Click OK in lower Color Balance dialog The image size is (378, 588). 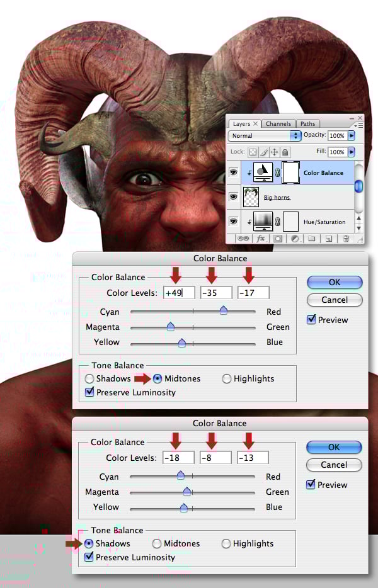(334, 447)
